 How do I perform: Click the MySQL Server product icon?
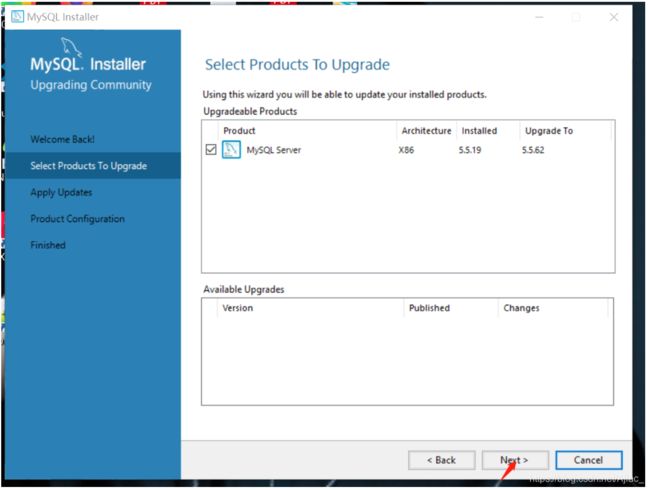231,150
